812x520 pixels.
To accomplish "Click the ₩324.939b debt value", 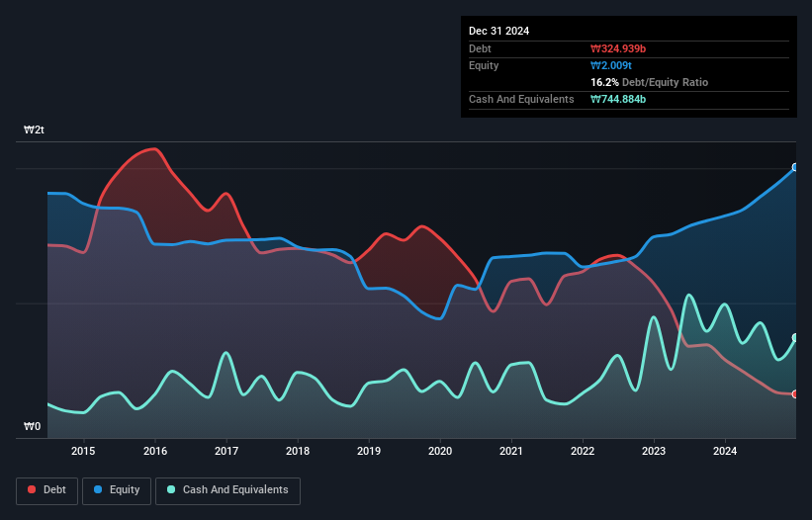I will pos(618,48).
